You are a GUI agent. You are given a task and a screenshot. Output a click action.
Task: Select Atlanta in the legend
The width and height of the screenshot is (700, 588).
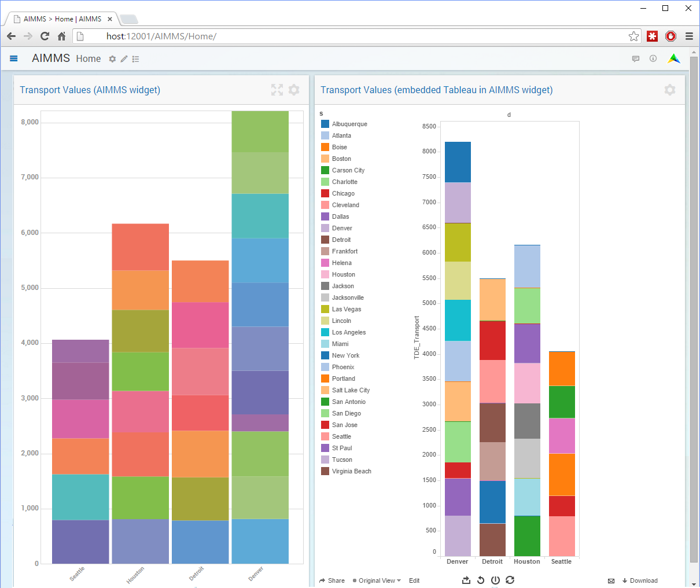coord(341,135)
